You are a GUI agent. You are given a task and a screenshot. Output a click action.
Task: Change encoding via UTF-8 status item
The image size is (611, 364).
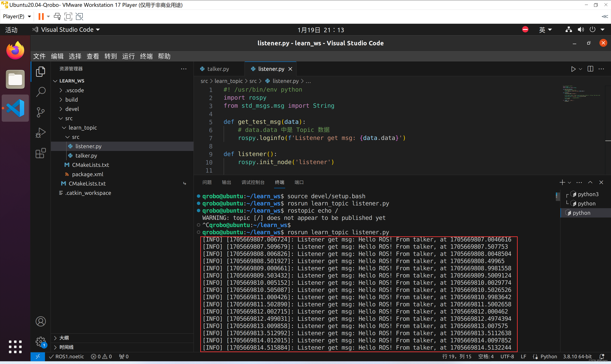(x=507, y=356)
